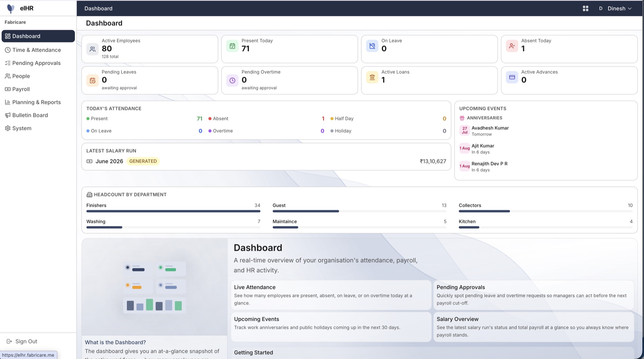Click the Collectors headcount bar

(x=546, y=211)
